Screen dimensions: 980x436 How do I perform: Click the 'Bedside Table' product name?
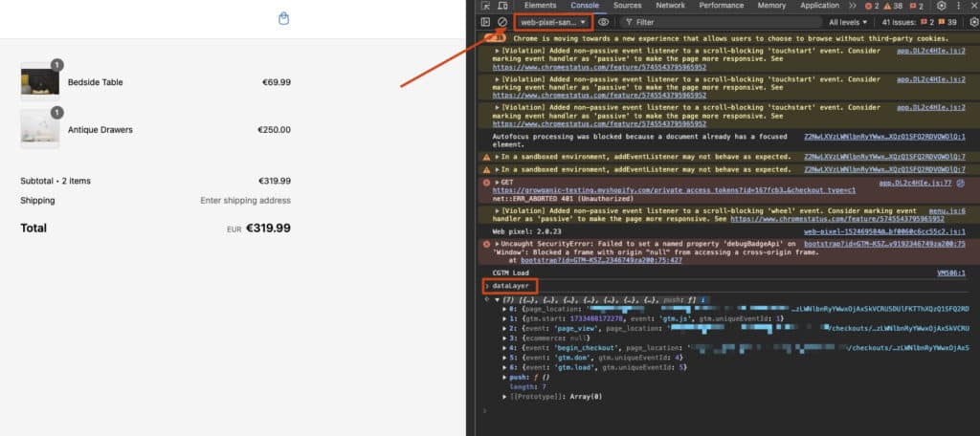tap(95, 82)
